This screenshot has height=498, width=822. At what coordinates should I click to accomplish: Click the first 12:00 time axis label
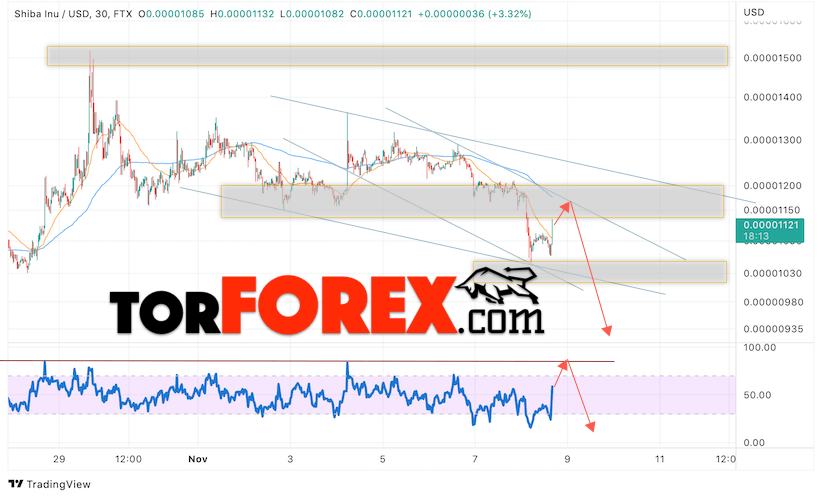click(x=128, y=459)
